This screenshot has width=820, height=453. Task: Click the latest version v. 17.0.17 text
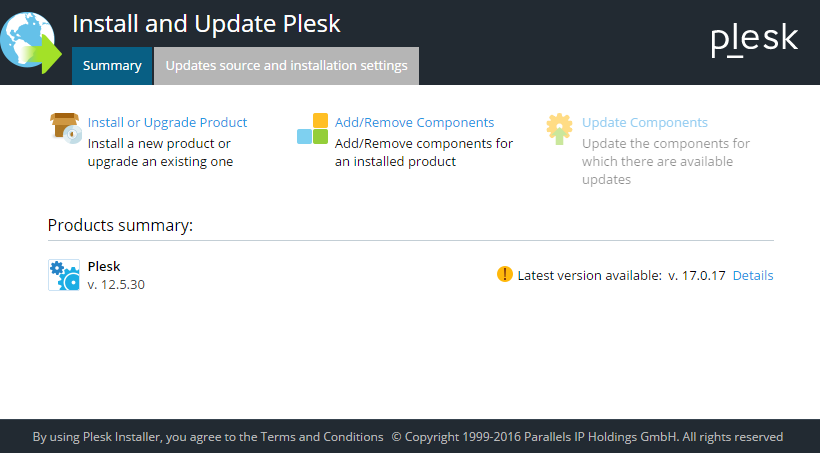pyautogui.click(x=696, y=275)
